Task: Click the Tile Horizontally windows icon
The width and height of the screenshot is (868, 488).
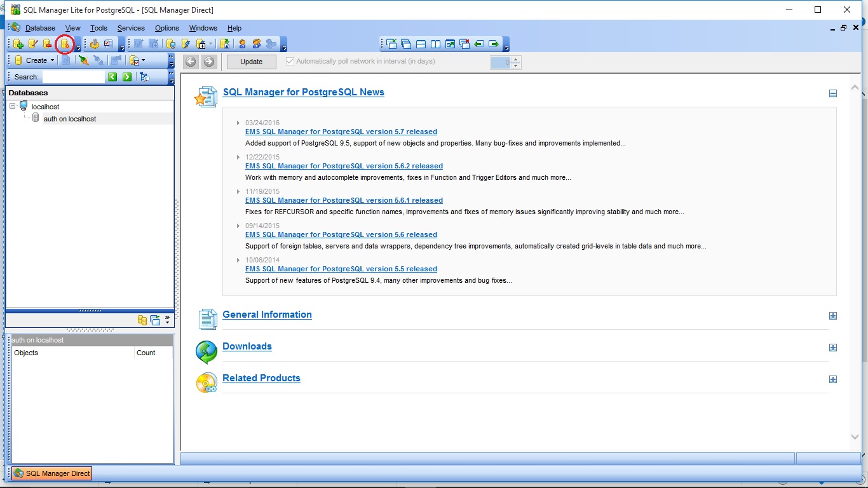Action: click(x=421, y=44)
